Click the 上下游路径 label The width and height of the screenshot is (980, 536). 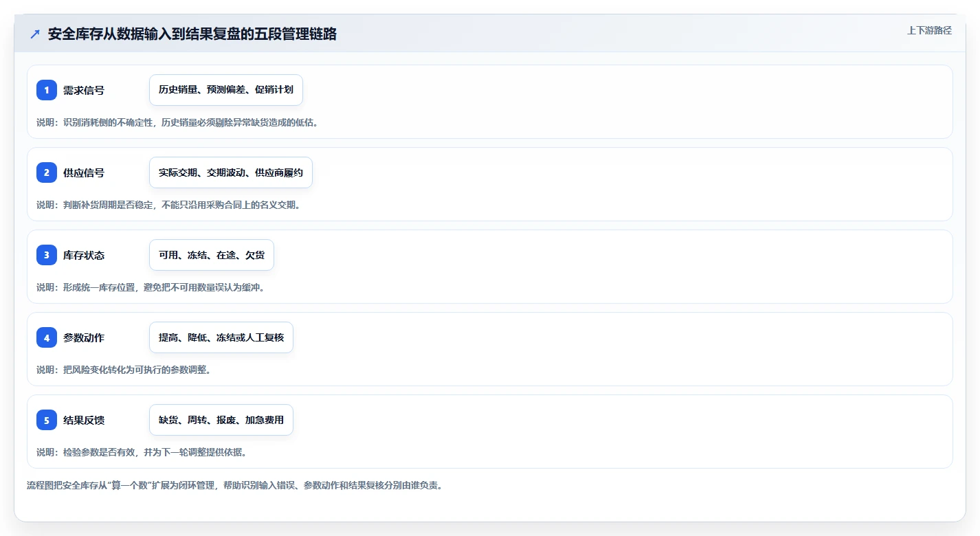pos(929,30)
